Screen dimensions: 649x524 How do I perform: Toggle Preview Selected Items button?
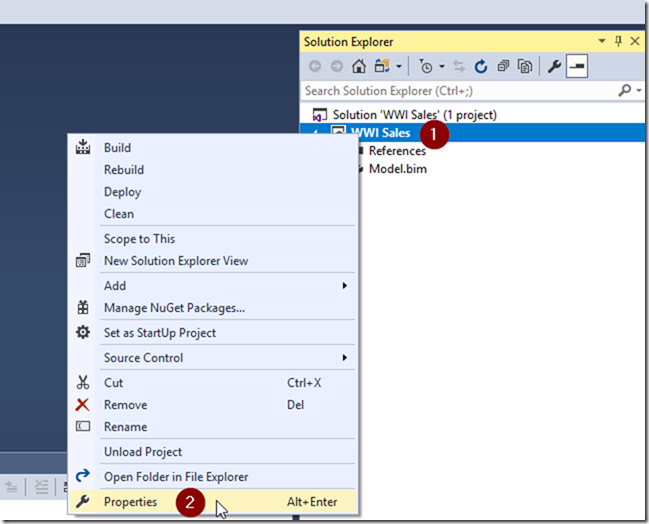[x=577, y=66]
